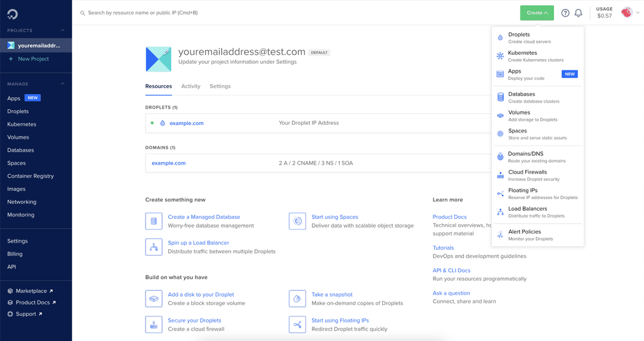644x341 pixels.
Task: Collapse the Create dropdown button
Action: click(537, 13)
